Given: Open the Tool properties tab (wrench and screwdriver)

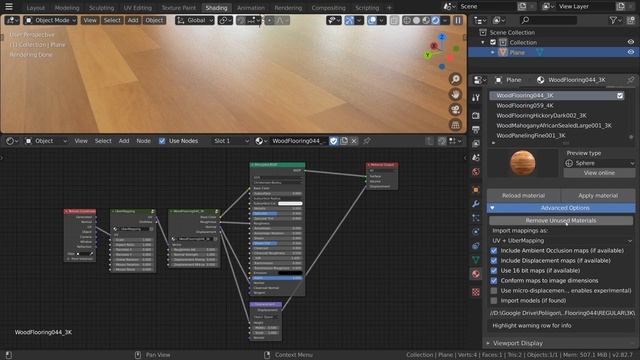Looking at the screenshot, I should (x=476, y=97).
